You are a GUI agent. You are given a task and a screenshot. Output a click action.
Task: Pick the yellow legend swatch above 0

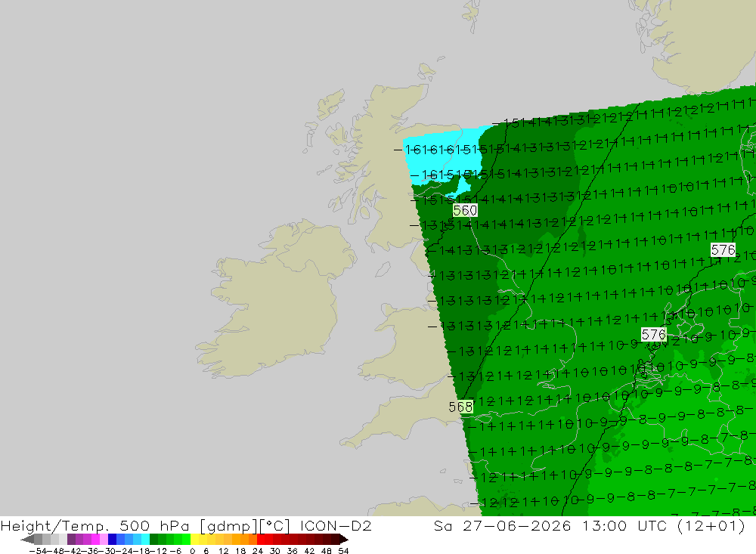coord(195,539)
